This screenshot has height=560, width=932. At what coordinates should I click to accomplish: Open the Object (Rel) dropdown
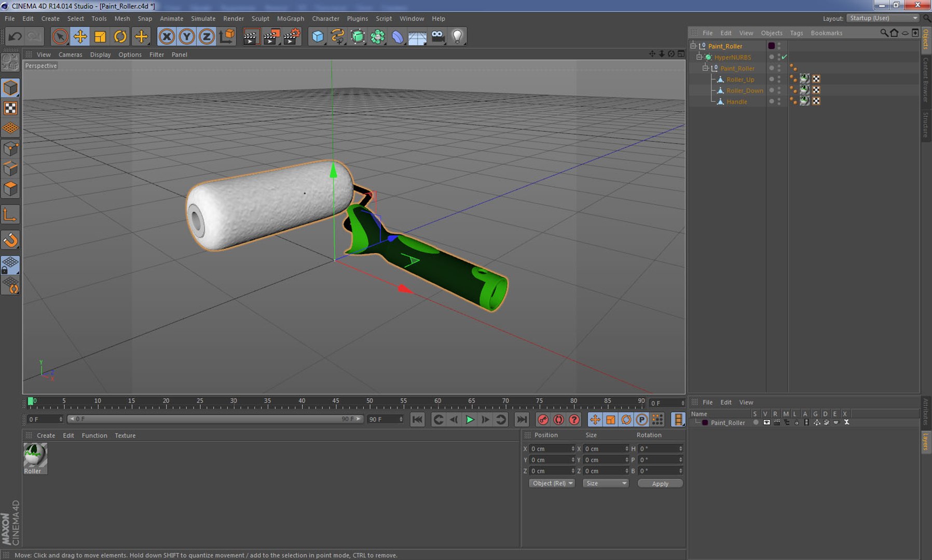tap(552, 483)
